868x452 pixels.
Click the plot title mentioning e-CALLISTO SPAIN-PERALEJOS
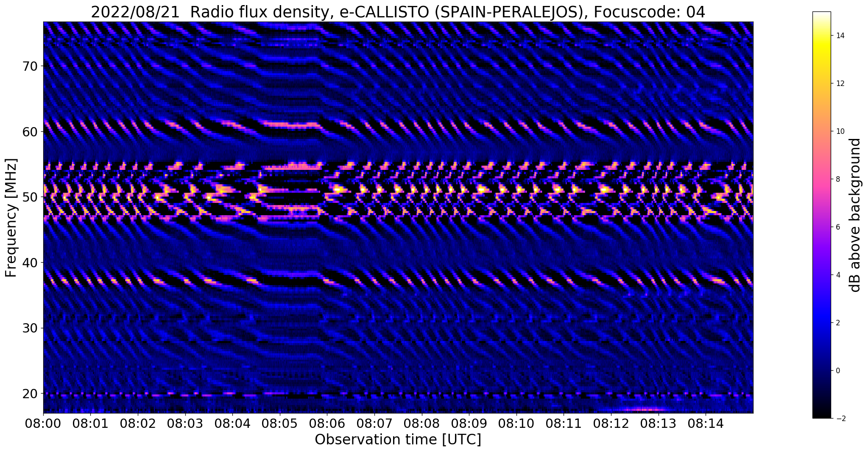398,12
